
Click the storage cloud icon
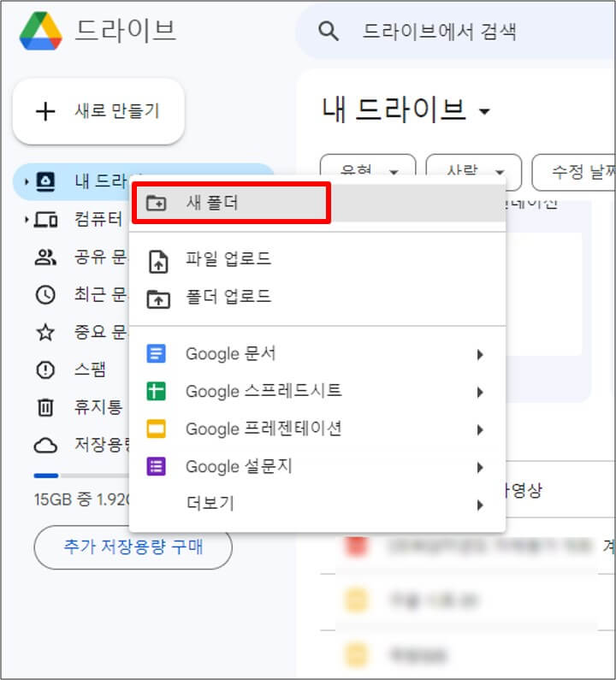pyautogui.click(x=45, y=446)
